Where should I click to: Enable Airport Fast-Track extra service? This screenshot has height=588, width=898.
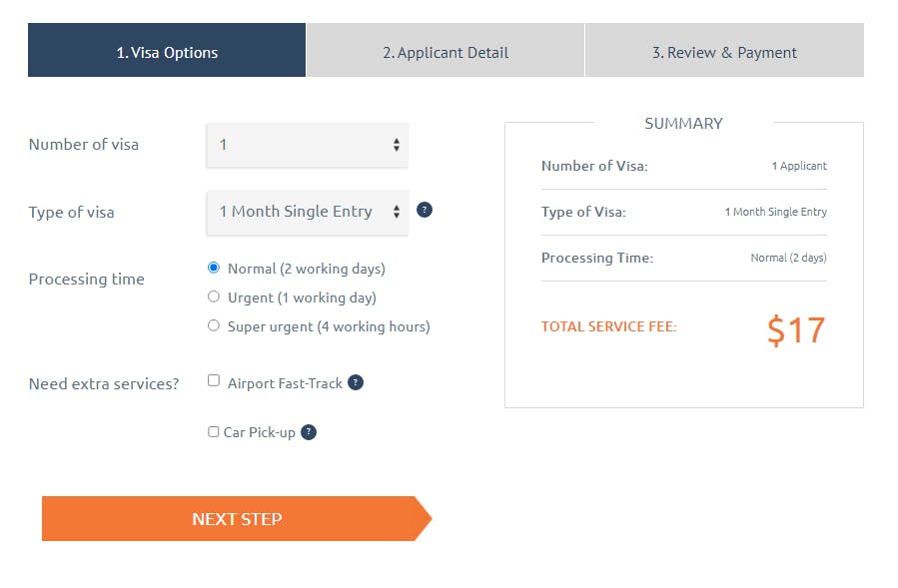point(214,380)
